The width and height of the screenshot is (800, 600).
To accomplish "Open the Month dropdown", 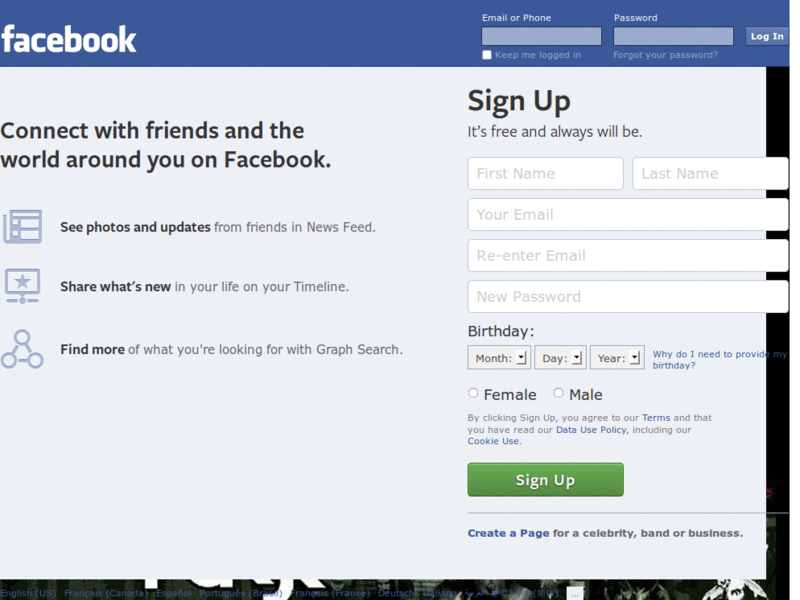I will (499, 358).
